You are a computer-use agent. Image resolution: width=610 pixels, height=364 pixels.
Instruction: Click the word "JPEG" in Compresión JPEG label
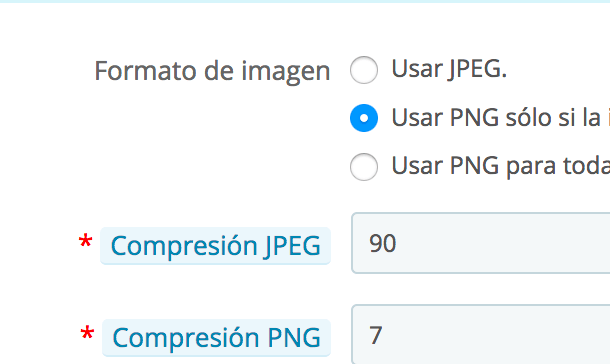(292, 246)
